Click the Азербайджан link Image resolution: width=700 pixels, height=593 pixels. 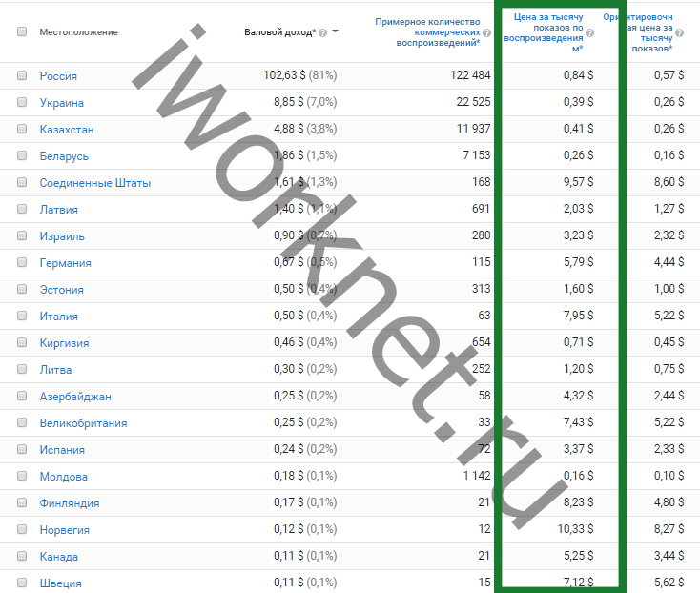tap(75, 396)
